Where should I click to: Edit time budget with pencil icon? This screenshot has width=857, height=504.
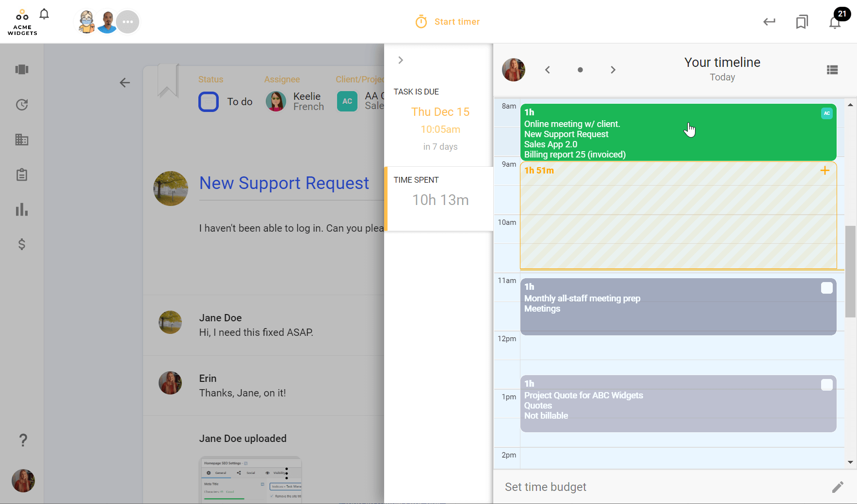(x=838, y=487)
